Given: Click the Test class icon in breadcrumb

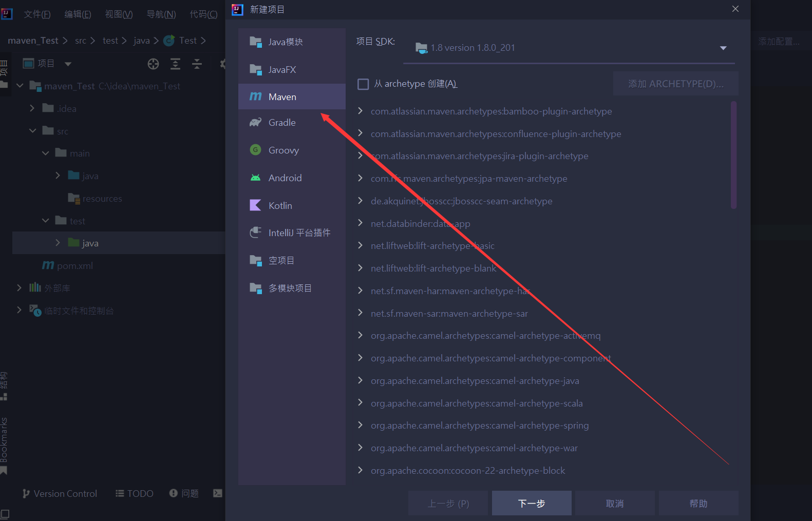Looking at the screenshot, I should 169,41.
